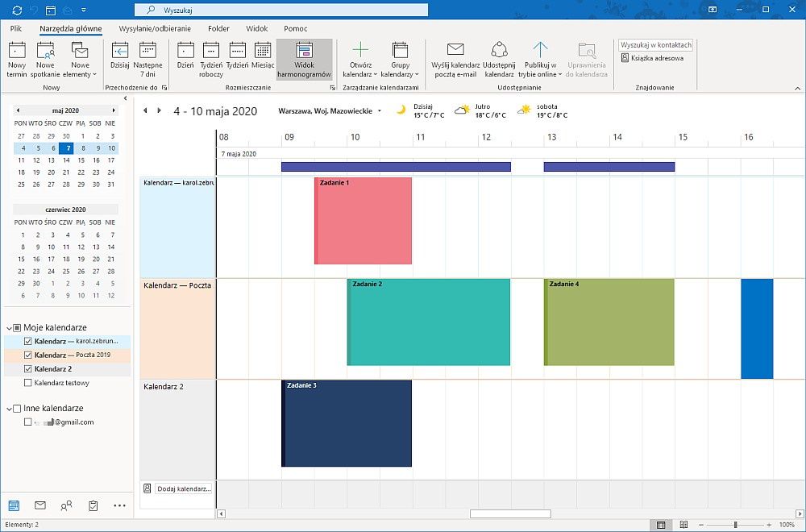Screen dimensions: 806x532
Task: Open more navigation options ellipsis
Action: (119, 505)
